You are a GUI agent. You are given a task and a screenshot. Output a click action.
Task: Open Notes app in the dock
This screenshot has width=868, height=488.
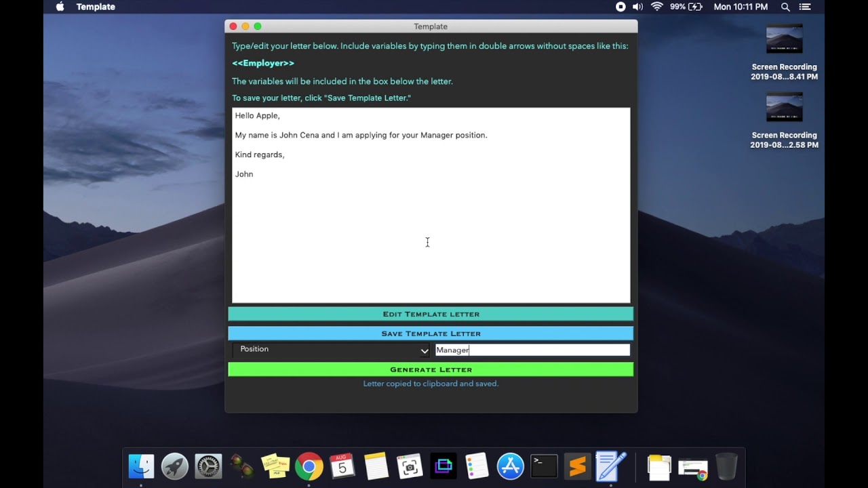(x=376, y=466)
